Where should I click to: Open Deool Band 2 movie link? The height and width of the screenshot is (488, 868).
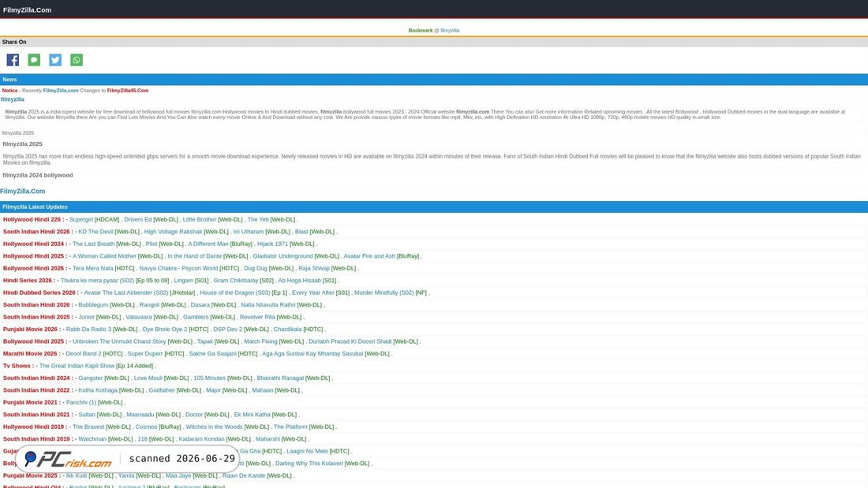(x=84, y=353)
